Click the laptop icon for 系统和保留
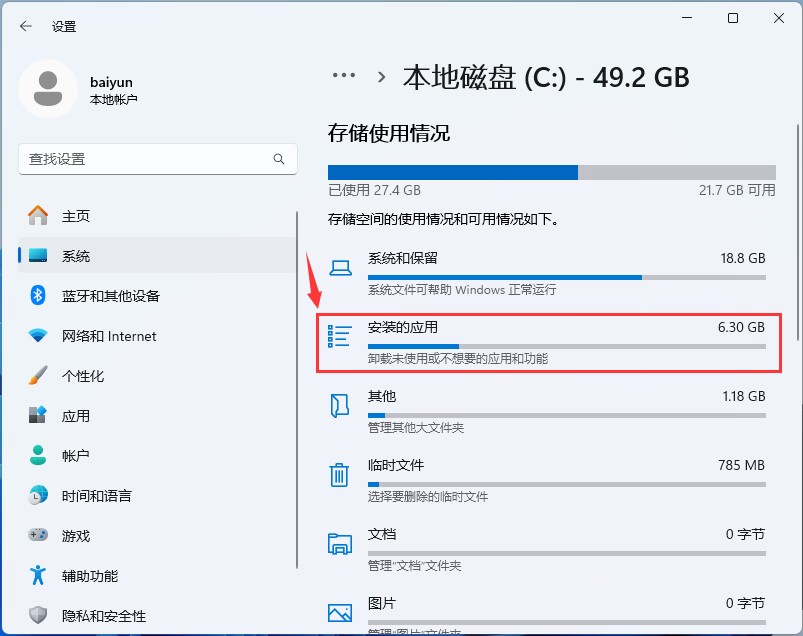Screen dimensions: 803x636 click(x=340, y=268)
